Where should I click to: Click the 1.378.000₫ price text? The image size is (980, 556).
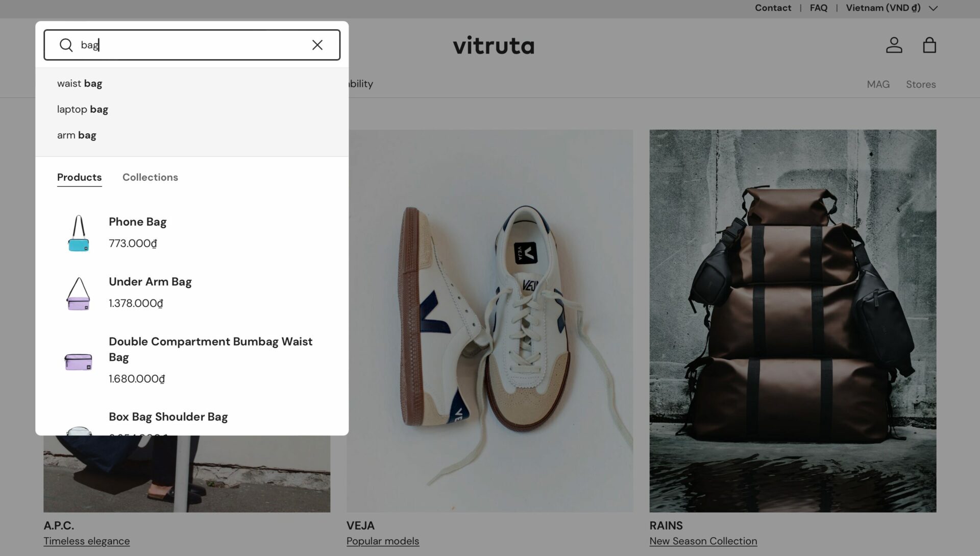coord(136,303)
